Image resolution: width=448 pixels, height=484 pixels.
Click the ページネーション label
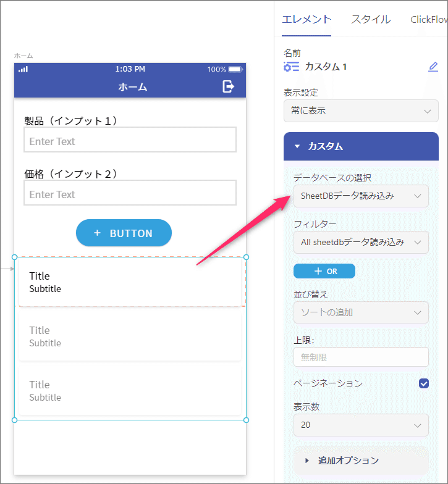[x=328, y=383]
